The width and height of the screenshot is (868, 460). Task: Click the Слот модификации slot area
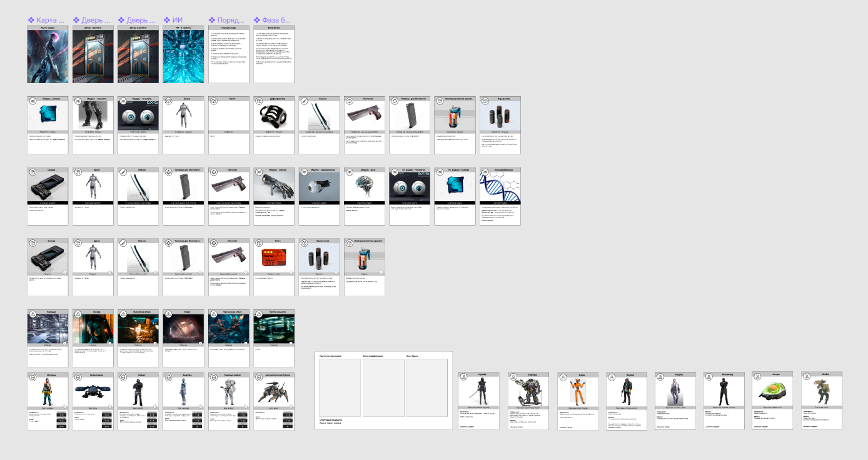pyautogui.click(x=383, y=388)
